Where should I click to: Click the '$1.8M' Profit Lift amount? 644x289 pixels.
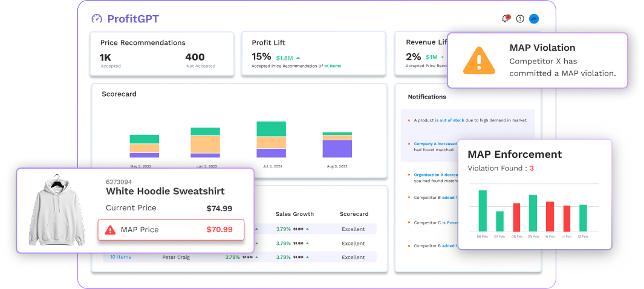point(285,58)
